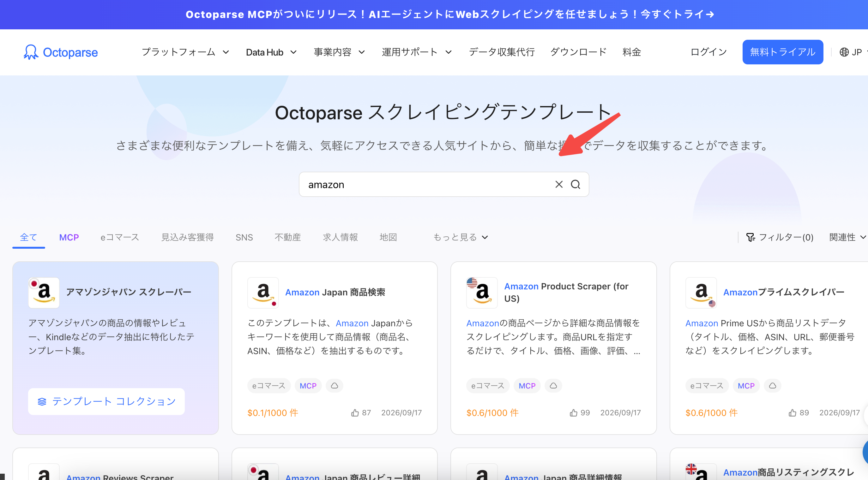Expand the もっと見る categories
Viewport: 868px width, 480px height.
[461, 237]
